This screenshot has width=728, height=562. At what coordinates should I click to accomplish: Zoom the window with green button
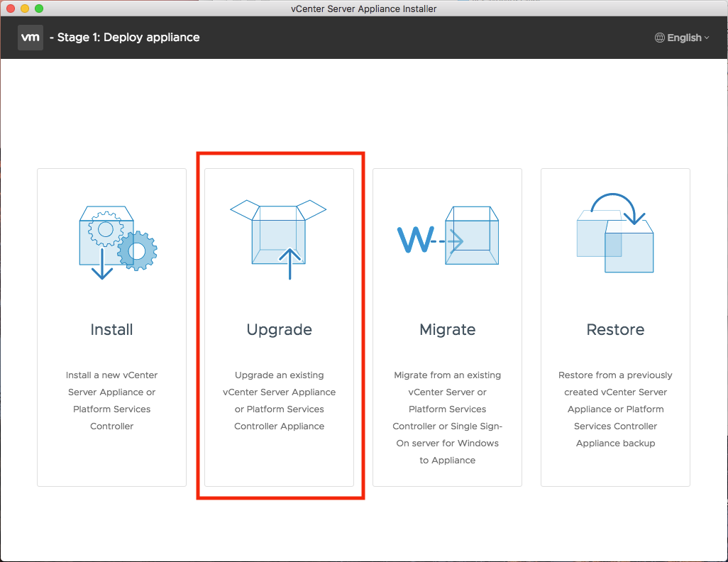tap(39, 9)
